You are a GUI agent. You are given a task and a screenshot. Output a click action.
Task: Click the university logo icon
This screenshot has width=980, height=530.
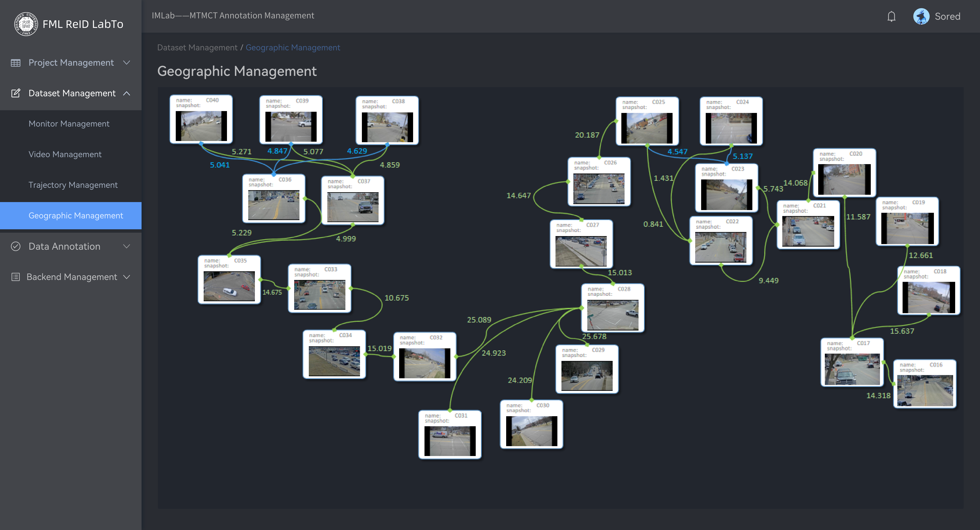(26, 24)
